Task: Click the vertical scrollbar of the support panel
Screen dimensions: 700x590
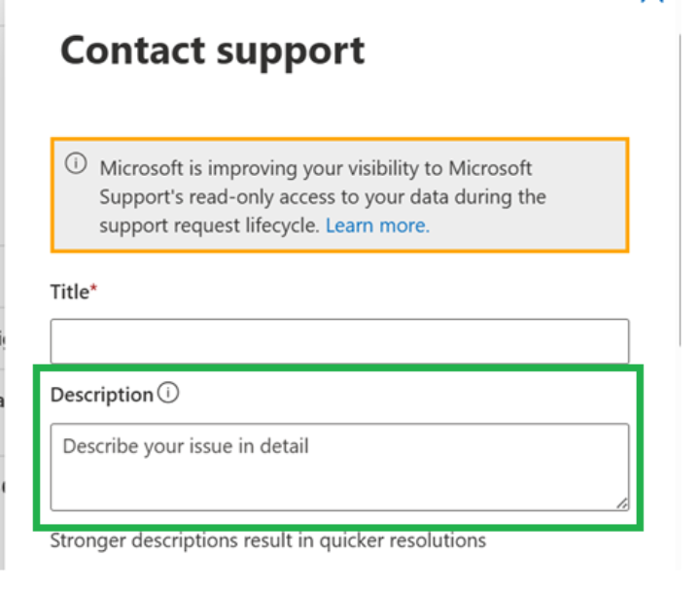Action: tap(680, 190)
